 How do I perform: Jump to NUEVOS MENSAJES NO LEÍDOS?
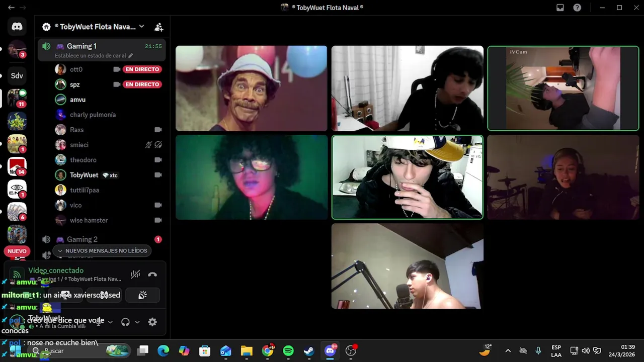102,250
